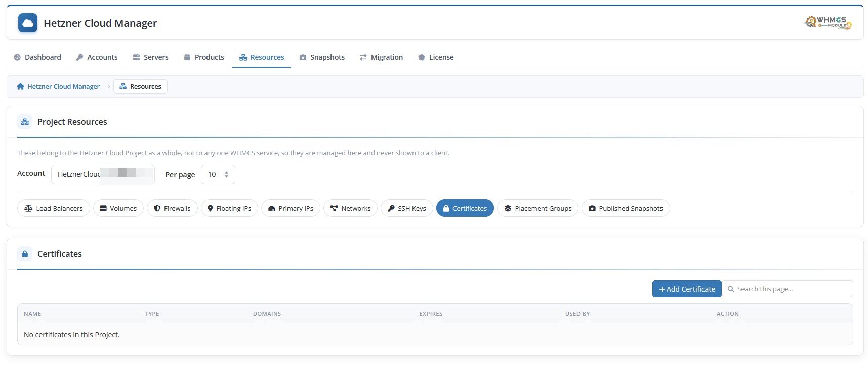This screenshot has height=370, width=868.
Task: Click the Project Resources header icon
Action: pos(25,122)
